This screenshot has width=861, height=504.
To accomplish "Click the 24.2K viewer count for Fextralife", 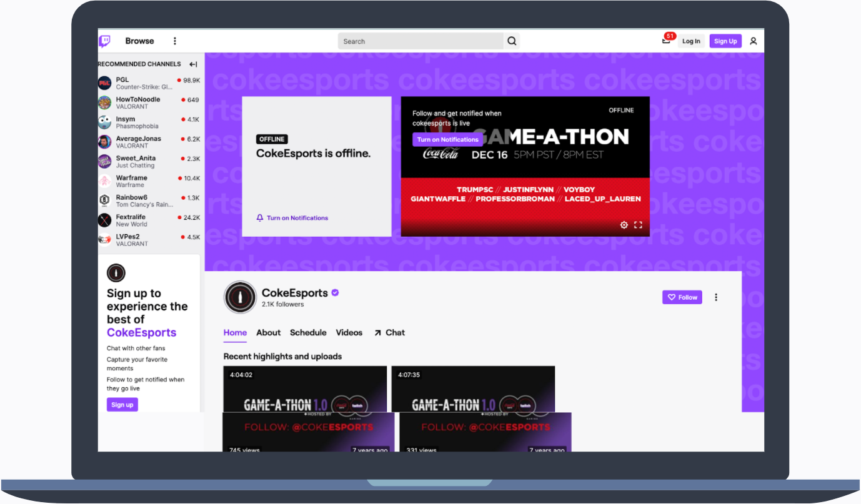I will 191,217.
